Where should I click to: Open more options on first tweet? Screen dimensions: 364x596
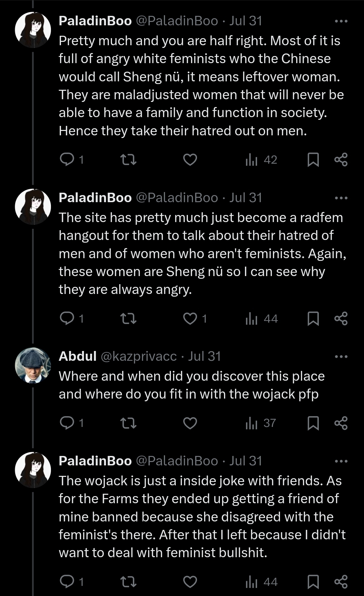[x=341, y=21]
